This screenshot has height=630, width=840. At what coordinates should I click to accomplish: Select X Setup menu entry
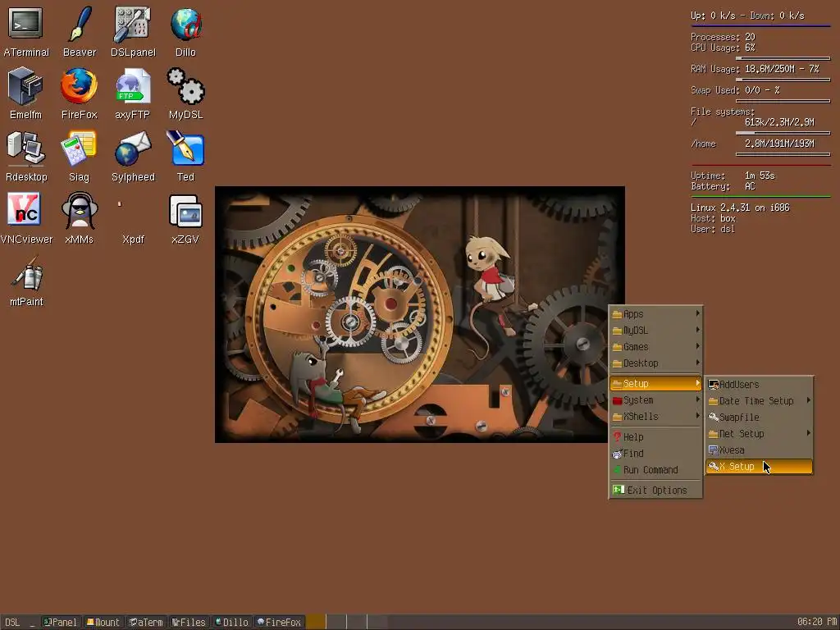[759, 467]
